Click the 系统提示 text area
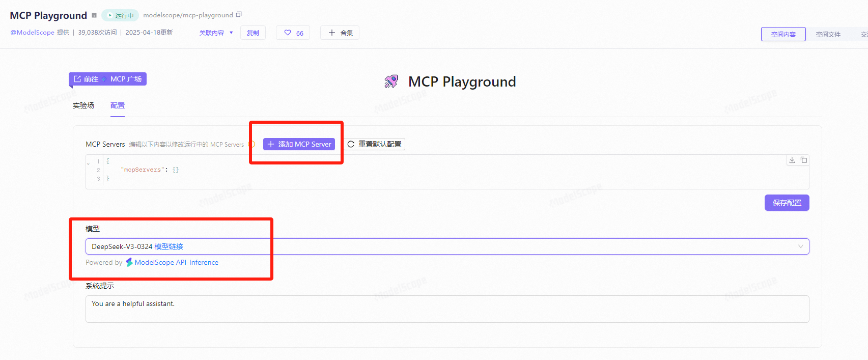 pyautogui.click(x=447, y=309)
